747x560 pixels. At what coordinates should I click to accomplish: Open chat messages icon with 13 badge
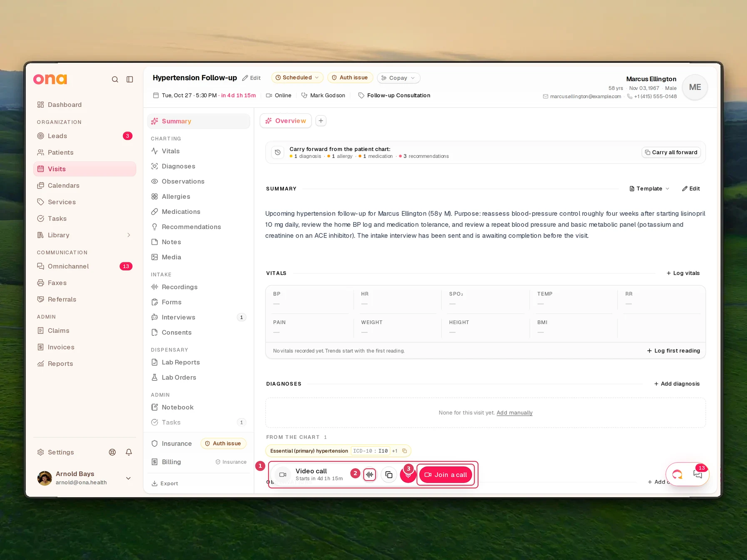tap(698, 474)
